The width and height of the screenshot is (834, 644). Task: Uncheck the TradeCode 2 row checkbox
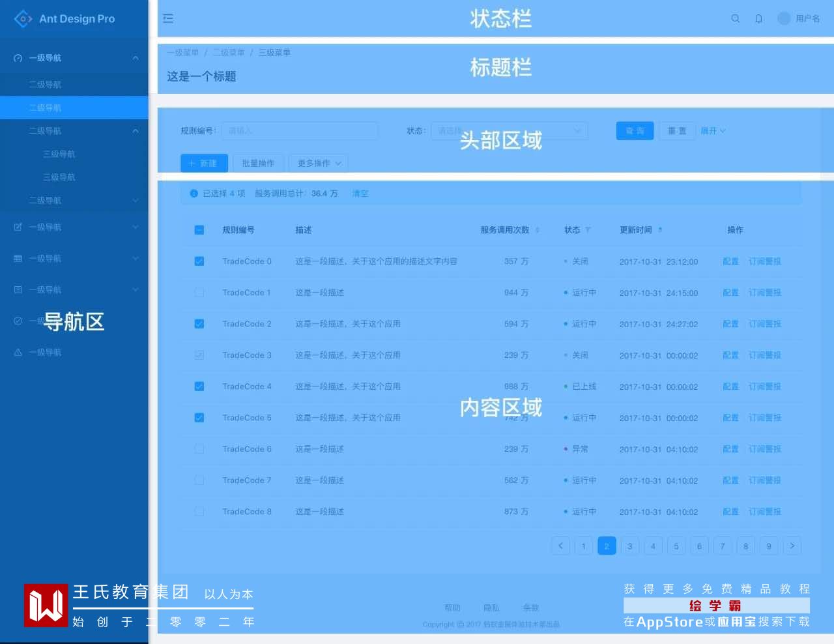pyautogui.click(x=199, y=324)
